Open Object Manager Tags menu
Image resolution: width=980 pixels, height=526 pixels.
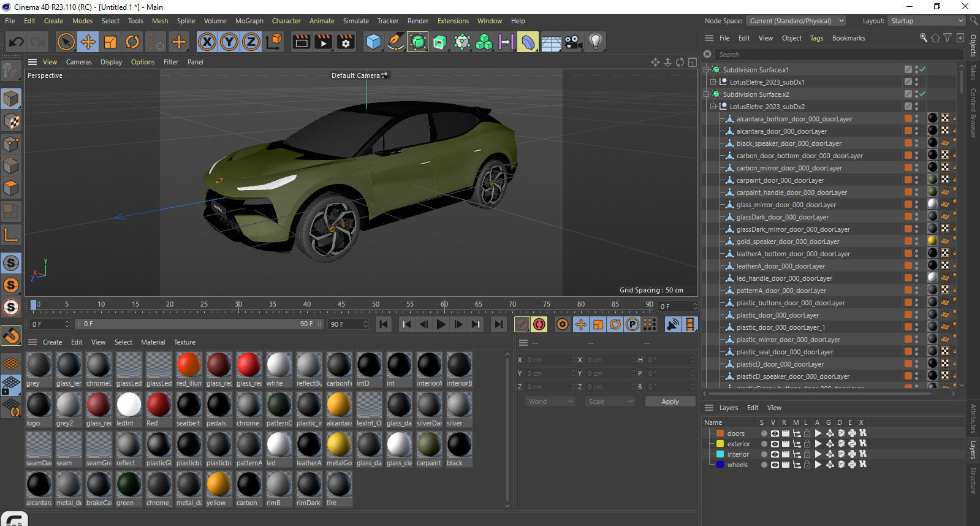[816, 38]
